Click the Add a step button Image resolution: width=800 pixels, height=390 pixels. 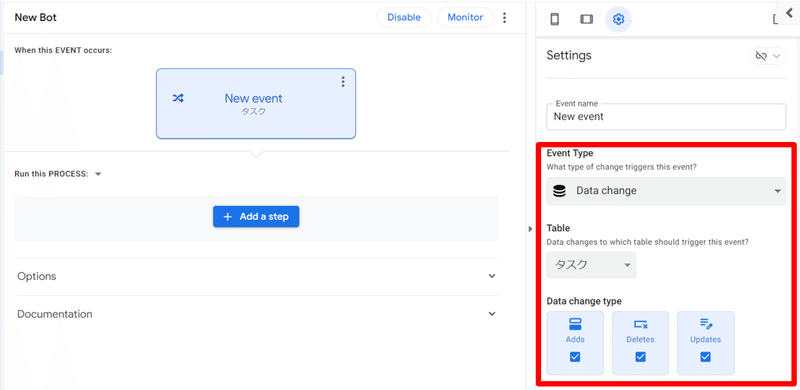pos(256,216)
